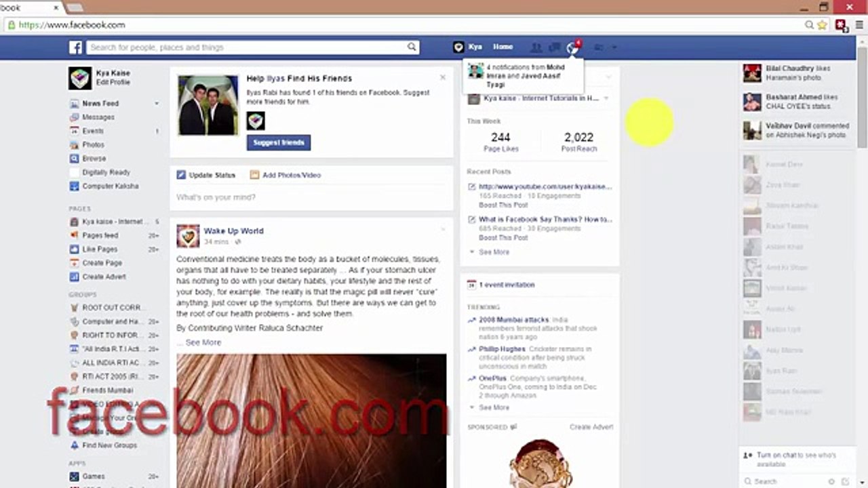Open Edit Profile under Kya Kaise

[x=113, y=83]
